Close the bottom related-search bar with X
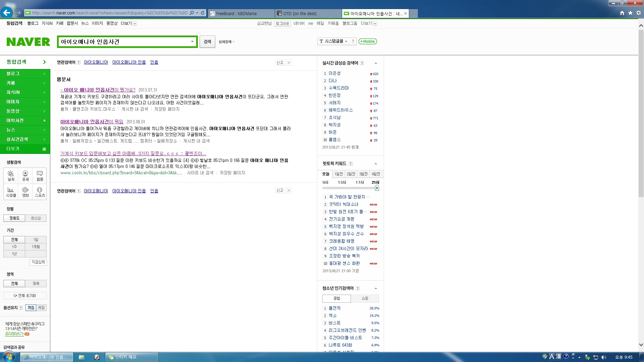This screenshot has width=644, height=362. (x=289, y=190)
